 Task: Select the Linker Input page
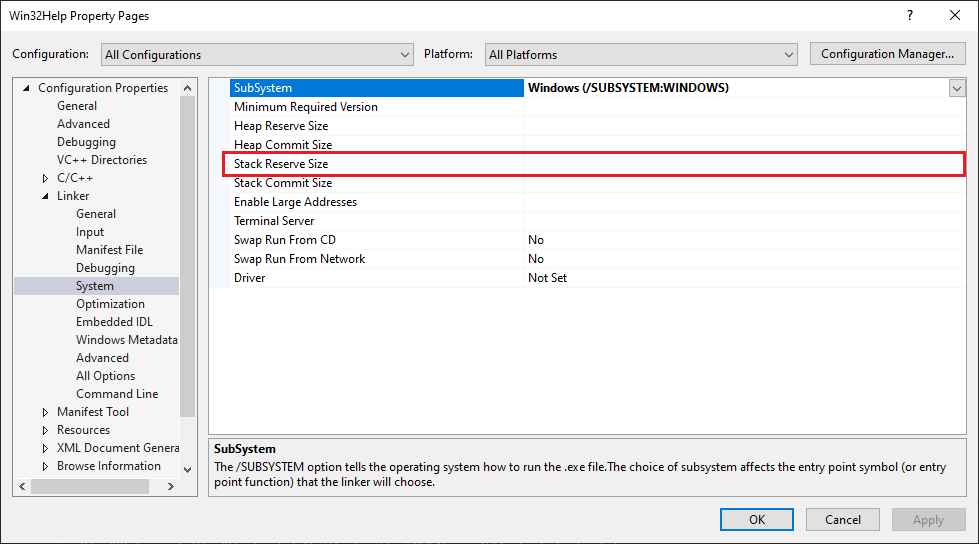point(90,232)
